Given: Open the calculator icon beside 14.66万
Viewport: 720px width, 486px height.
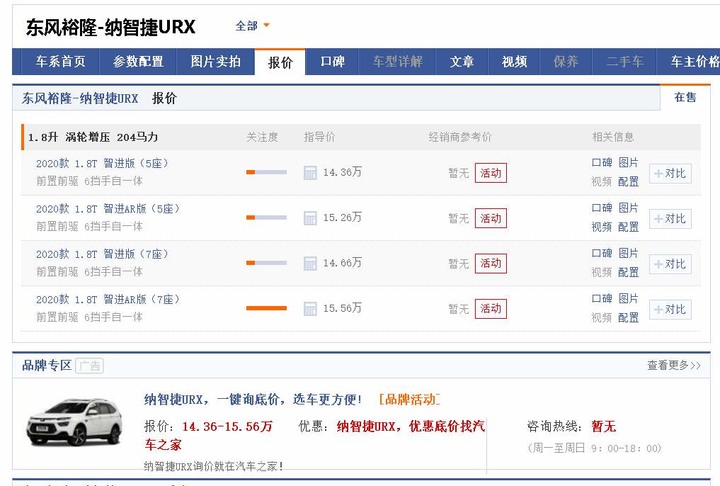Looking at the screenshot, I should click(310, 264).
